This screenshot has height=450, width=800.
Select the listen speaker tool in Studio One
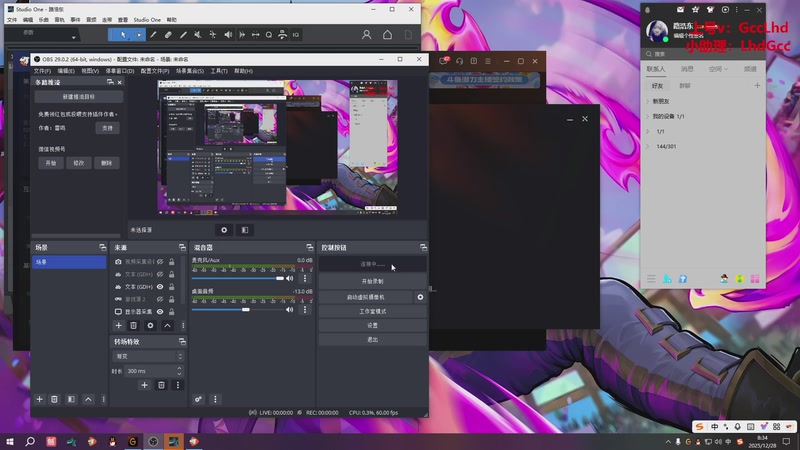click(x=228, y=35)
